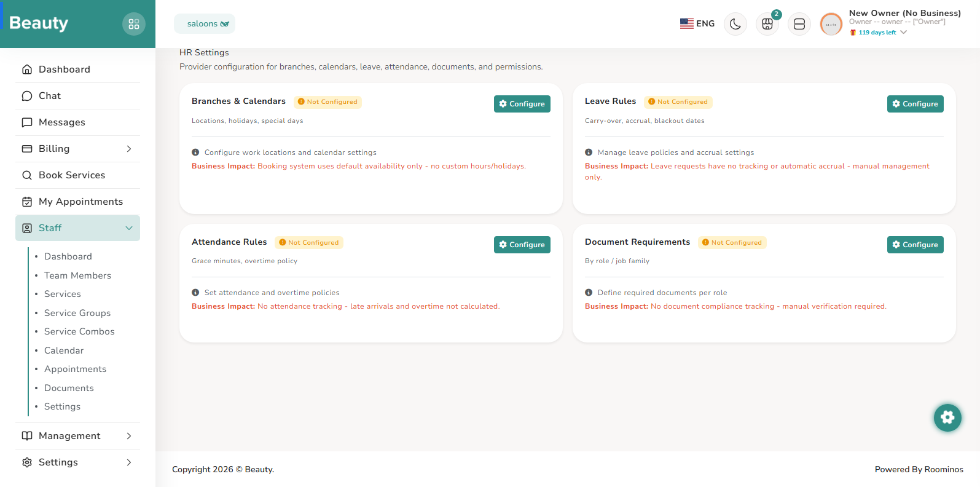Expand the Management submenu chevron

pyautogui.click(x=129, y=436)
